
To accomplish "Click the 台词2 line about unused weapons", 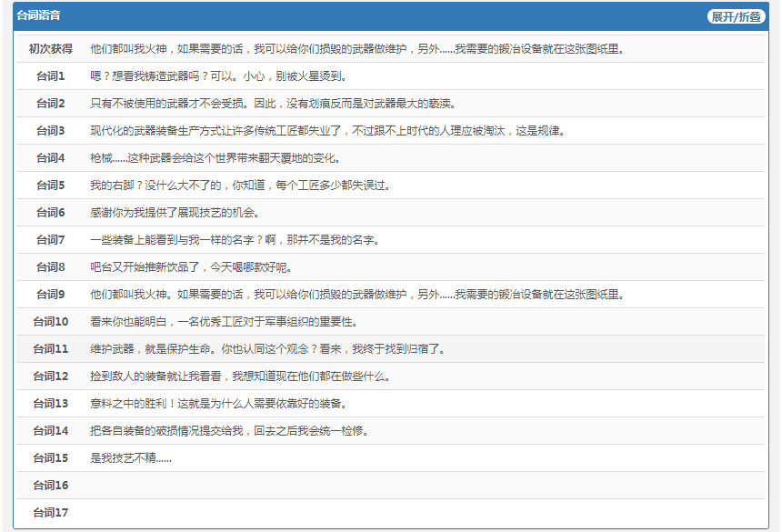I will click(x=273, y=104).
